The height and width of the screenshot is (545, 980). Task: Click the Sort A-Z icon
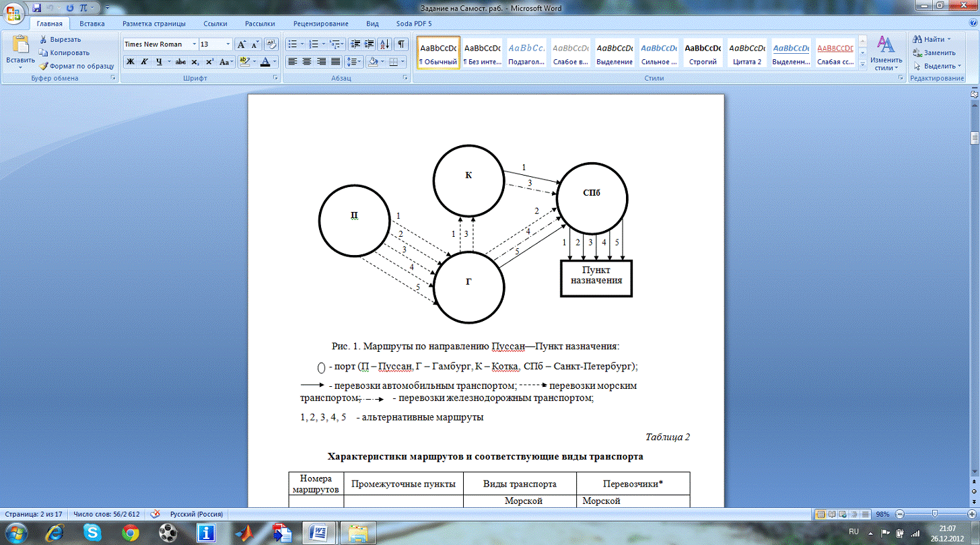click(x=384, y=44)
